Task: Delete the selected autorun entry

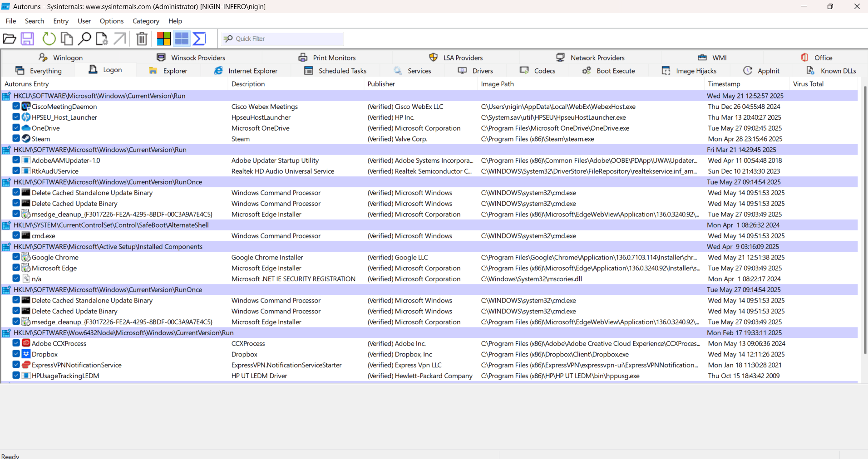Action: [141, 39]
